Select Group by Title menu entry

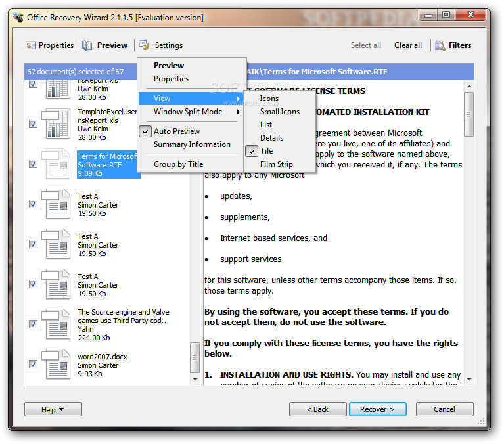point(178,164)
